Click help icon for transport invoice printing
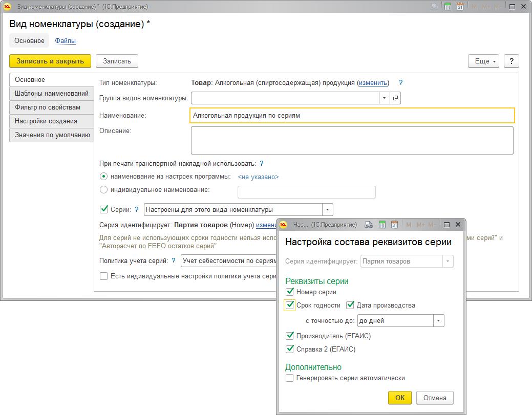Image resolution: width=532 pixels, height=415 pixels. tap(261, 163)
